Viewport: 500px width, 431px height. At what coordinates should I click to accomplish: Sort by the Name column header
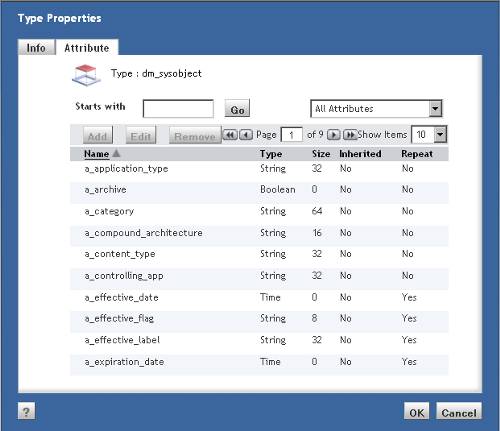click(x=96, y=154)
